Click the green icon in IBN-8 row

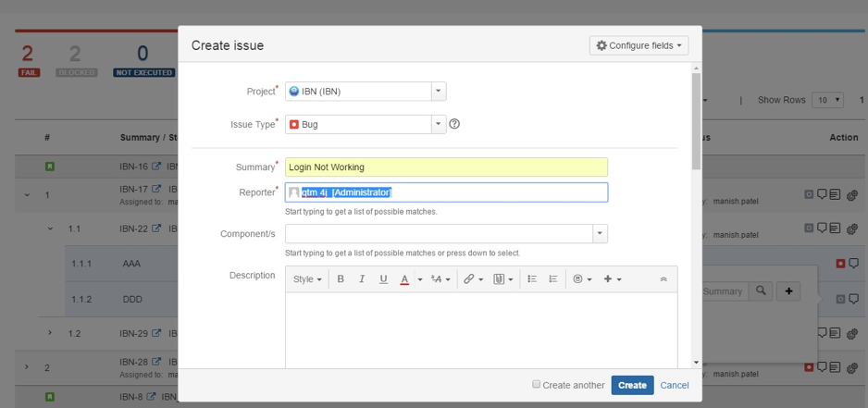coord(49,397)
